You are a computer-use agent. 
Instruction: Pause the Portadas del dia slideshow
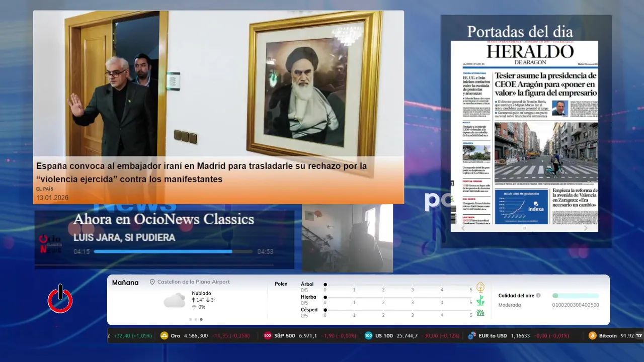pyautogui.click(x=524, y=228)
